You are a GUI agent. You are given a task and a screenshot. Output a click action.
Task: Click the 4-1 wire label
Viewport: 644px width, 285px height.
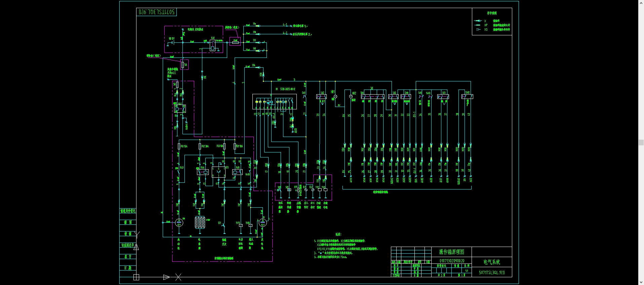[285, 25]
